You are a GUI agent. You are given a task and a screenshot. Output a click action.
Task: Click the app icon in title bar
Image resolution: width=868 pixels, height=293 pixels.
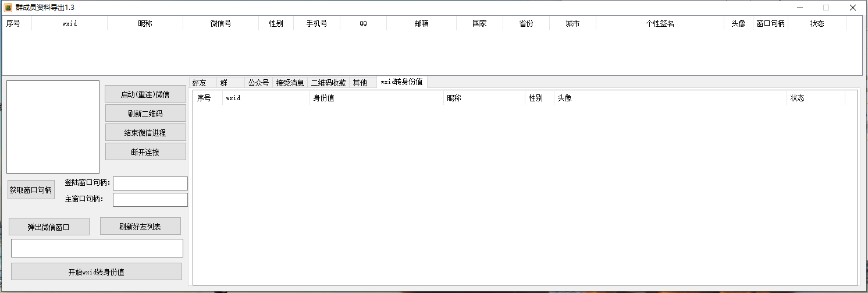[8, 8]
